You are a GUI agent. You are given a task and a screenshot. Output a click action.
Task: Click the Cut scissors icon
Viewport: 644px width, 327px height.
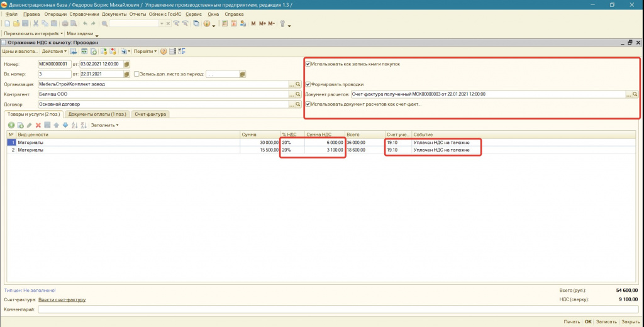(x=36, y=24)
